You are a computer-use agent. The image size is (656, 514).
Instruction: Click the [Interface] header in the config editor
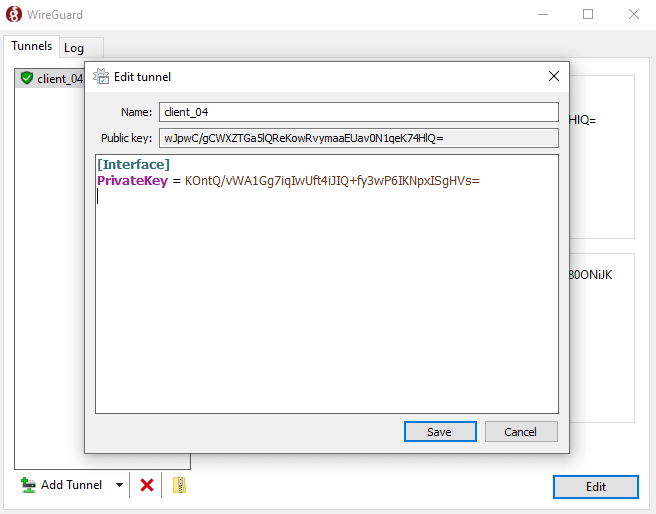133,164
